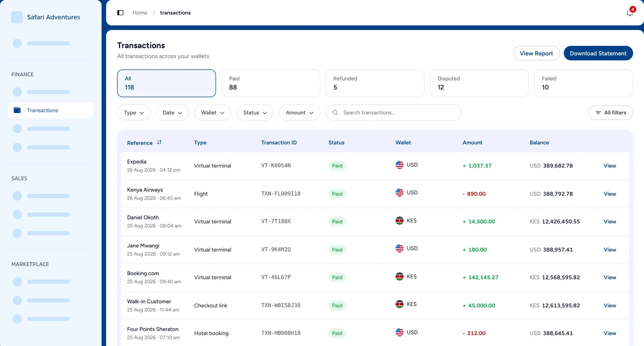The width and height of the screenshot is (644, 346).
Task: View the Daniel Okoth transaction
Action: pyautogui.click(x=610, y=222)
